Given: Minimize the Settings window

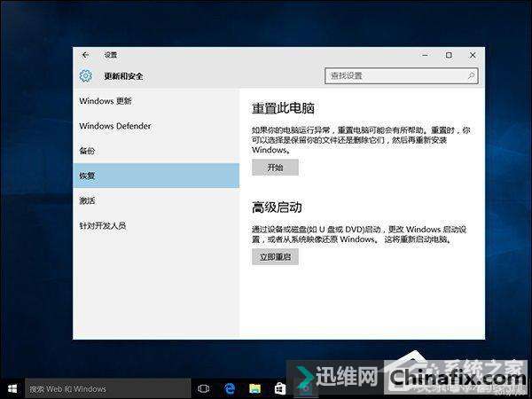Looking at the screenshot, I should tap(425, 55).
